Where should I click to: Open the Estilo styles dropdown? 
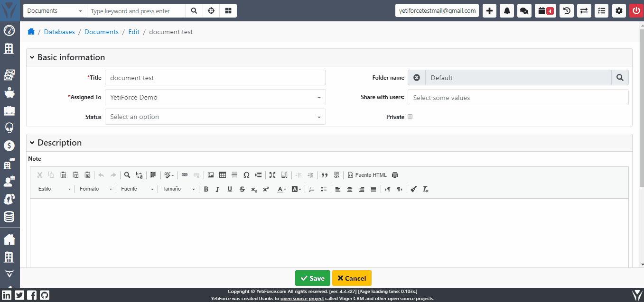[55, 189]
